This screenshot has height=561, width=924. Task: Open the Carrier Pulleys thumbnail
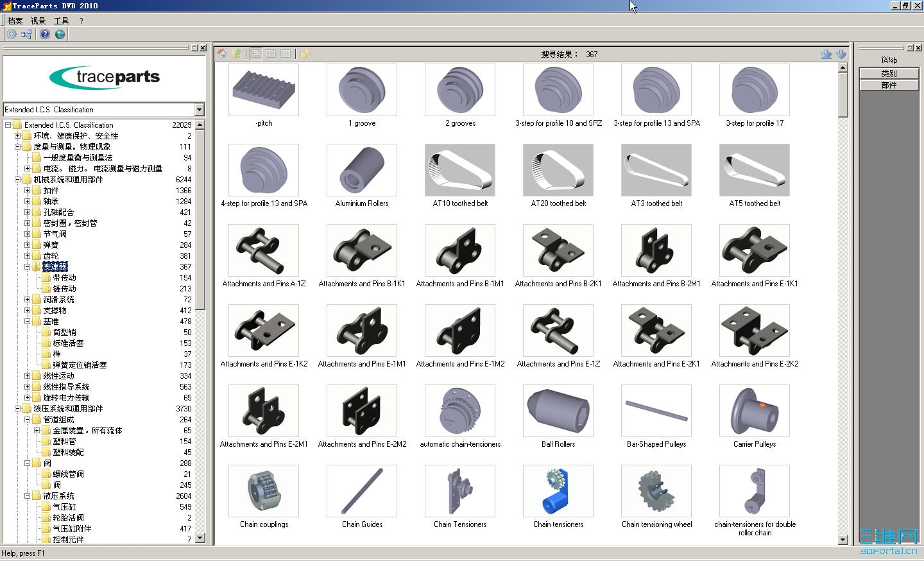coord(755,411)
